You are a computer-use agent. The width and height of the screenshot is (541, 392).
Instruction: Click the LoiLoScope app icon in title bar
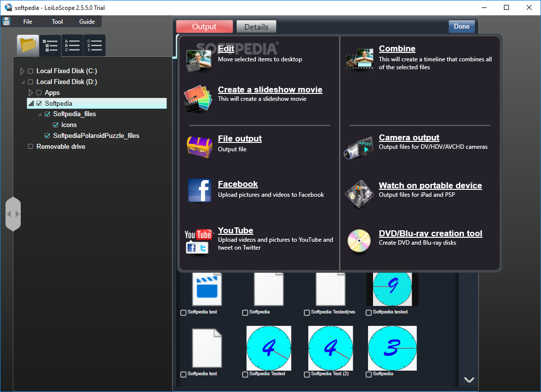click(8, 7)
